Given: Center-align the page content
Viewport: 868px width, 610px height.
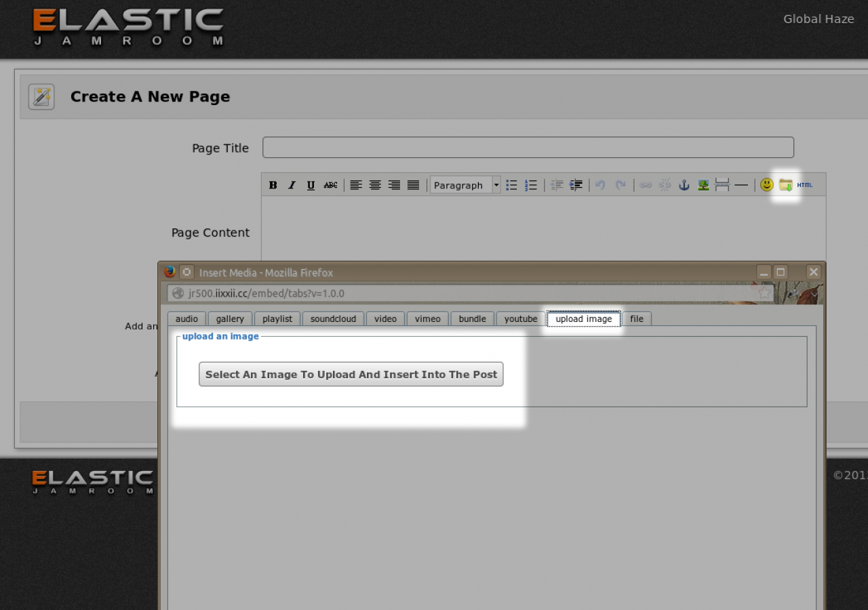Looking at the screenshot, I should tap(375, 185).
